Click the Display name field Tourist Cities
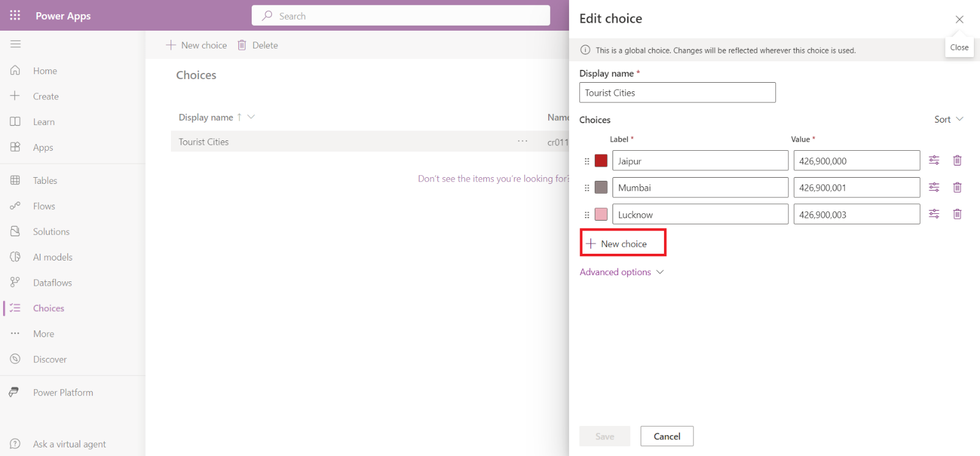 click(x=677, y=93)
